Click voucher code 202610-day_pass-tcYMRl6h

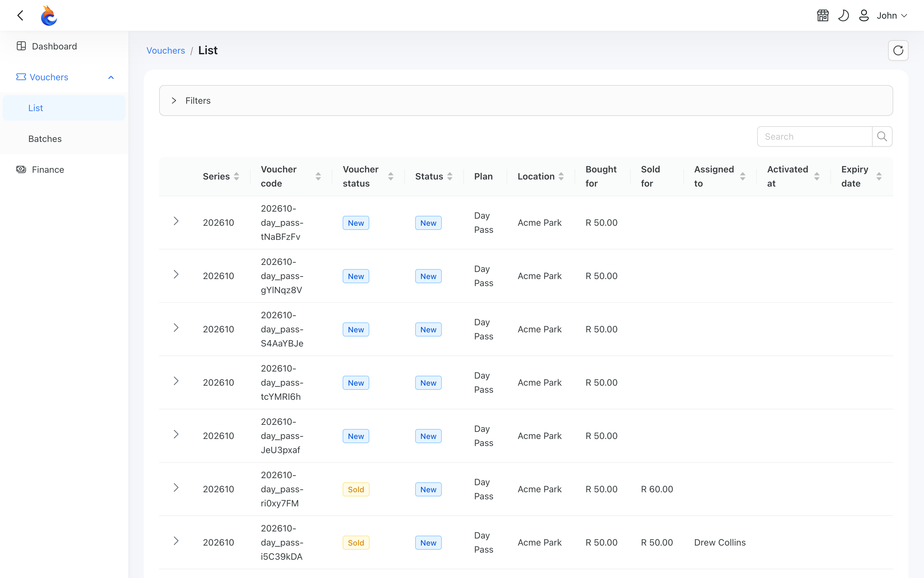[x=282, y=383]
